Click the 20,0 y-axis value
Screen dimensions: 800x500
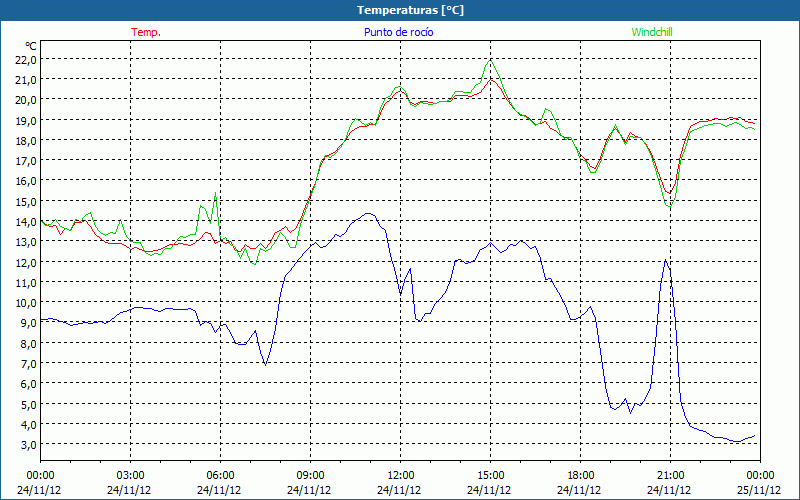point(27,99)
